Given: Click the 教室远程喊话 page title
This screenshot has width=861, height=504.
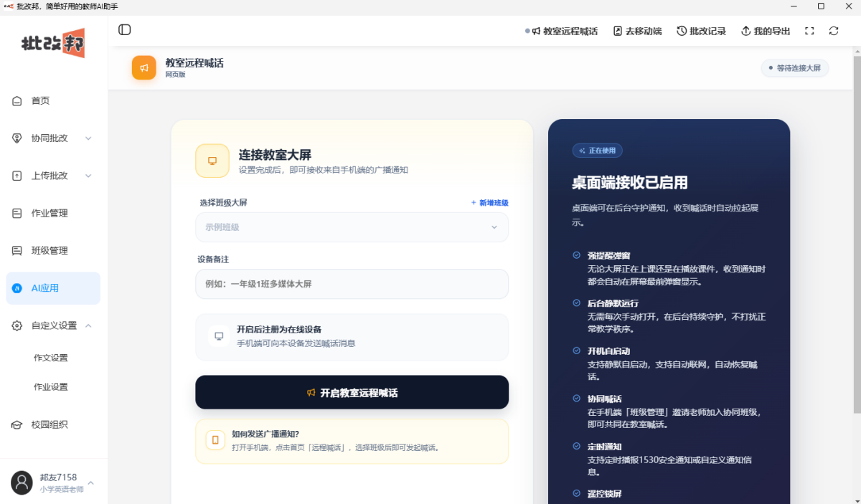Looking at the screenshot, I should coord(194,63).
